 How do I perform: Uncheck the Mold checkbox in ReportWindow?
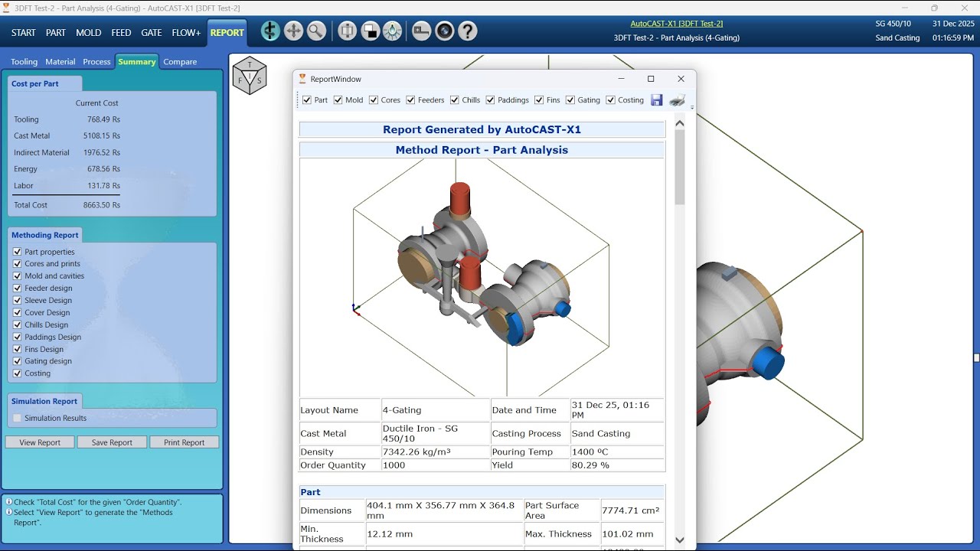tap(338, 100)
